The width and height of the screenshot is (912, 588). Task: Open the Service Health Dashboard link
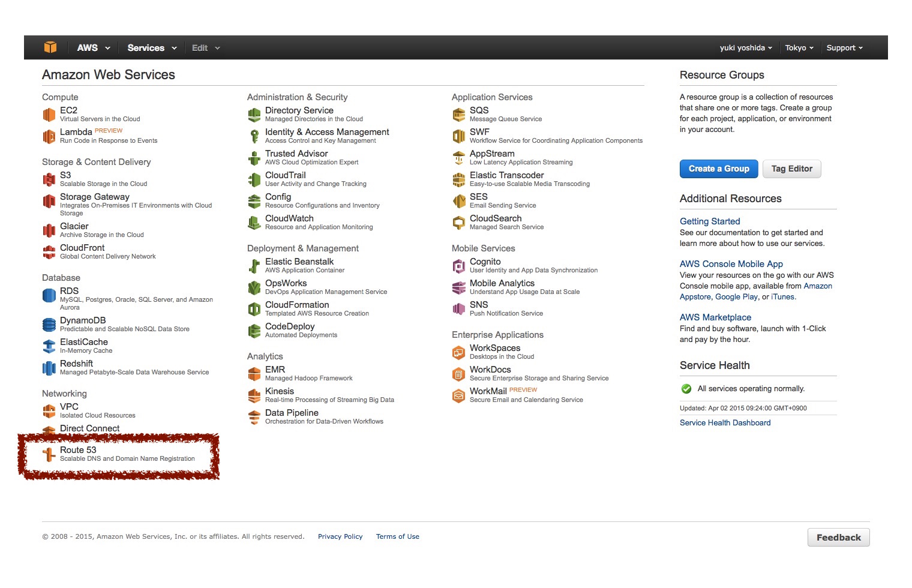[725, 423]
